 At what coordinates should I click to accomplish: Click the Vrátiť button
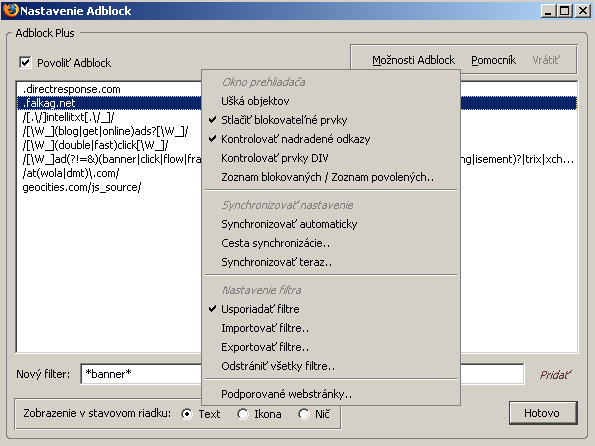point(546,60)
